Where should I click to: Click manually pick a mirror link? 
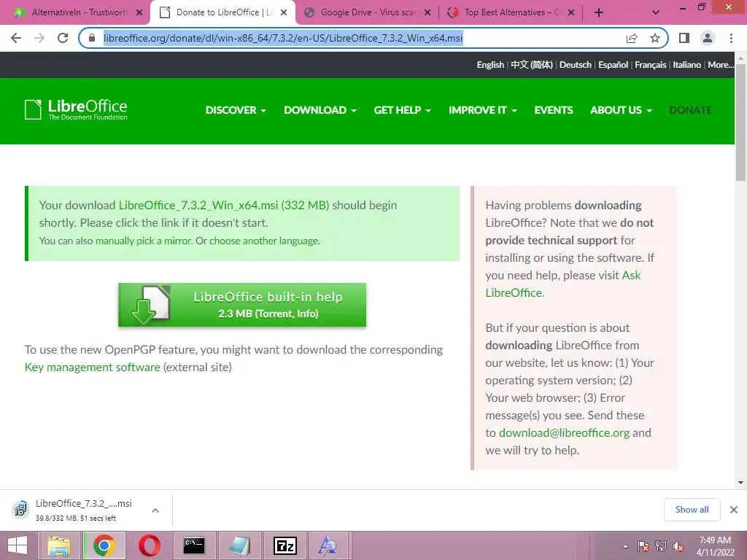coord(144,241)
